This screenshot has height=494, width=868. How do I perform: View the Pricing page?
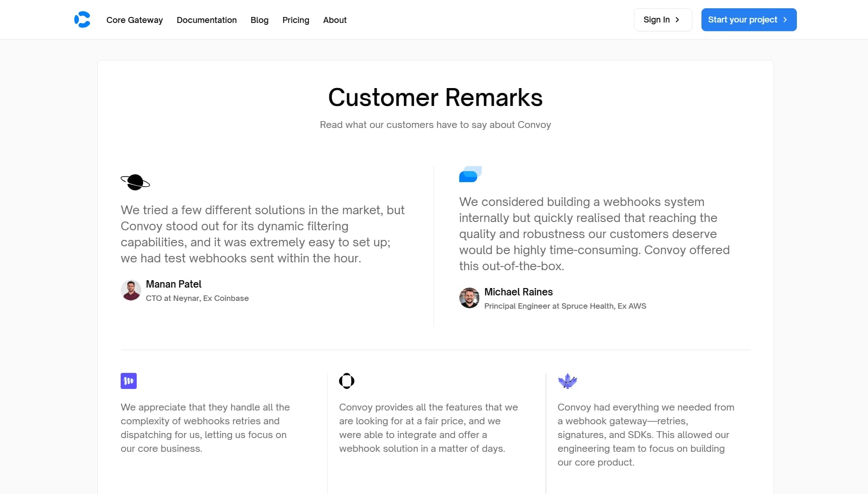[x=296, y=20]
